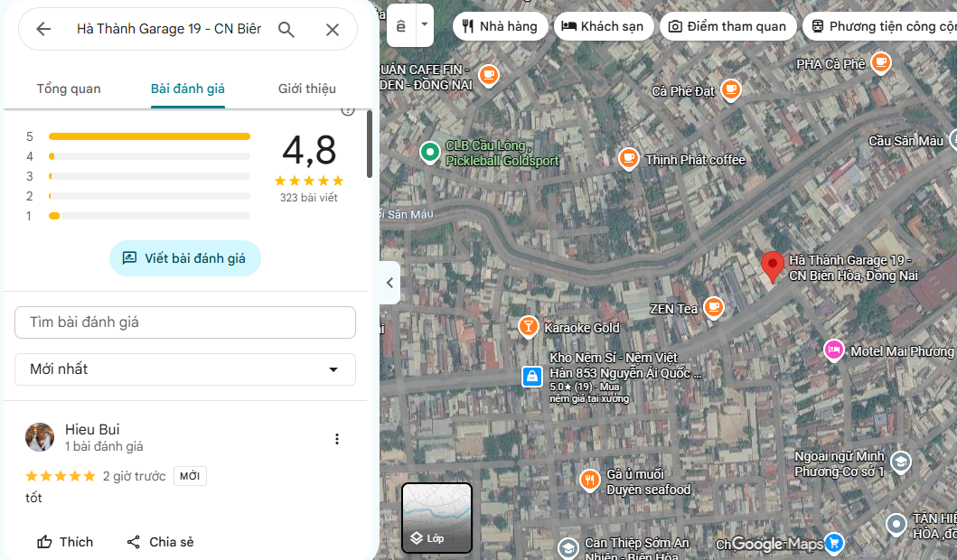
Task: Select the Gà ủ muối restaurant marker
Action: point(589,481)
